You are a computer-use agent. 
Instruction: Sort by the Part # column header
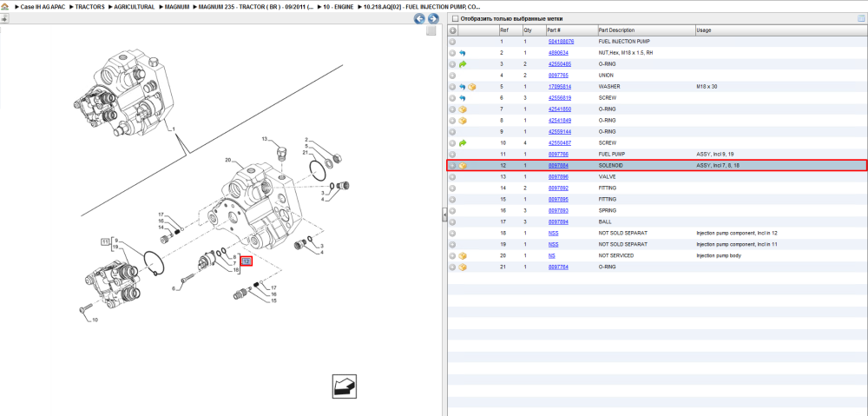click(554, 30)
